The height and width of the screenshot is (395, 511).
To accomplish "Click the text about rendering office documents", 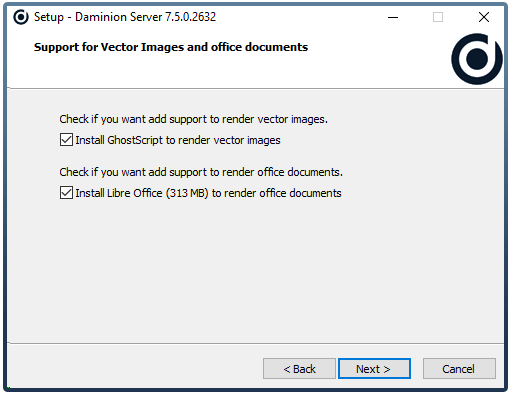I will [x=201, y=172].
